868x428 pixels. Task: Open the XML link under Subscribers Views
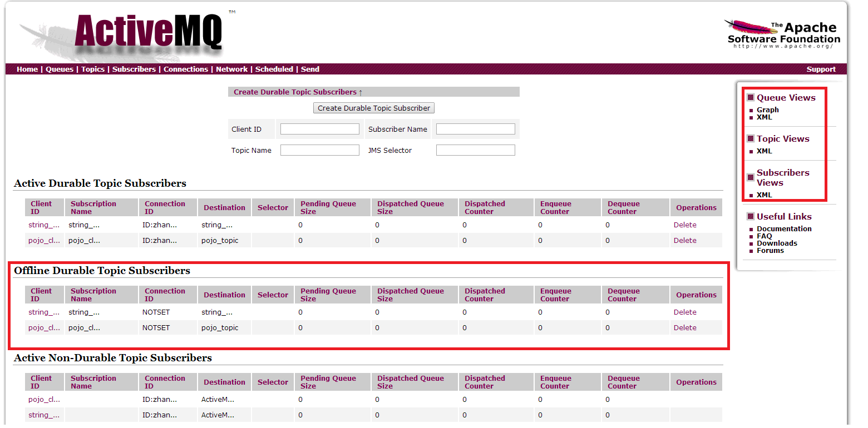point(765,195)
